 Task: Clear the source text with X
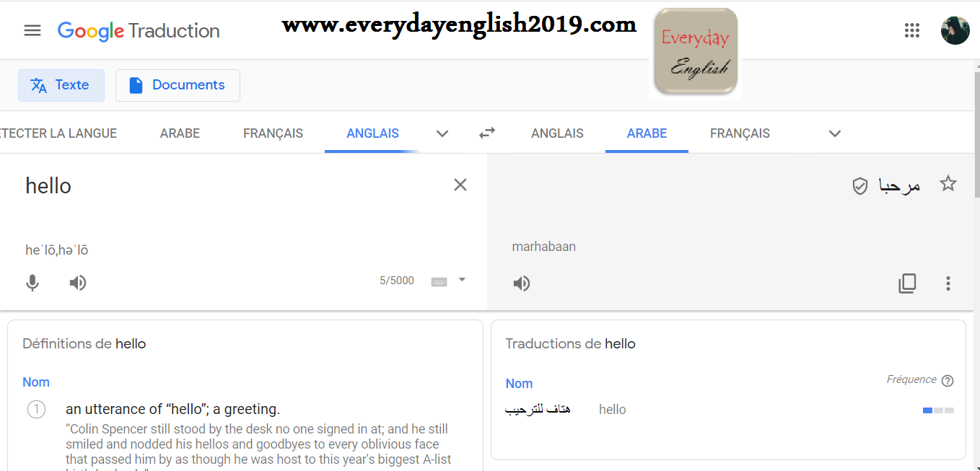460,185
